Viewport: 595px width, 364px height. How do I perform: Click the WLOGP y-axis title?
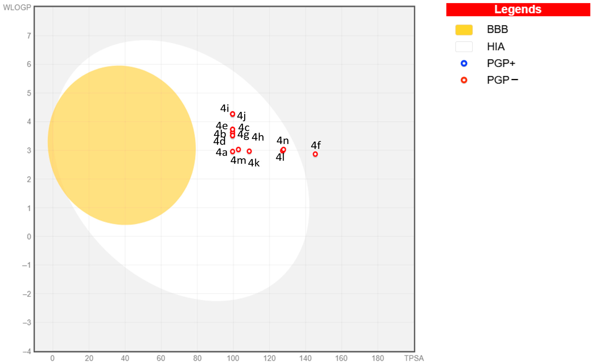pyautogui.click(x=17, y=7)
